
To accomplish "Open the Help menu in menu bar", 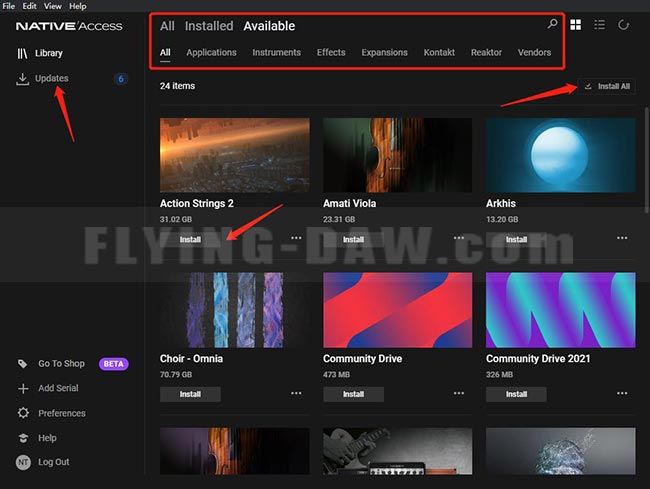I will pos(78,6).
